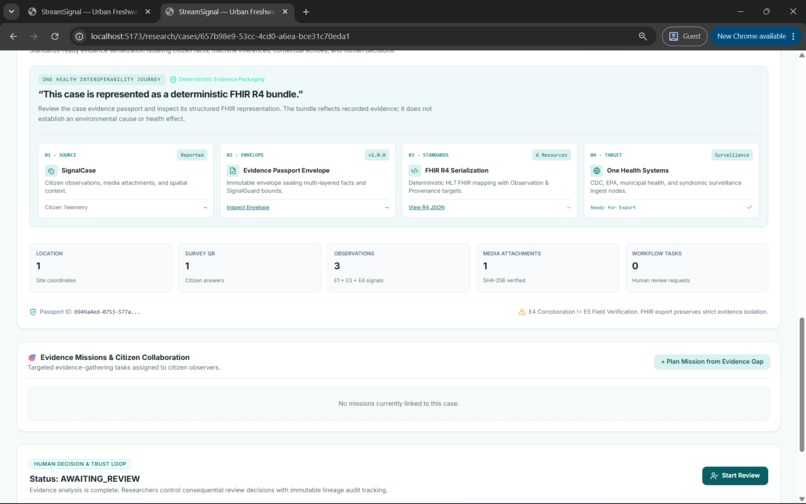Click the Surveillance badge
Screen dimensions: 806x504
tap(732, 155)
